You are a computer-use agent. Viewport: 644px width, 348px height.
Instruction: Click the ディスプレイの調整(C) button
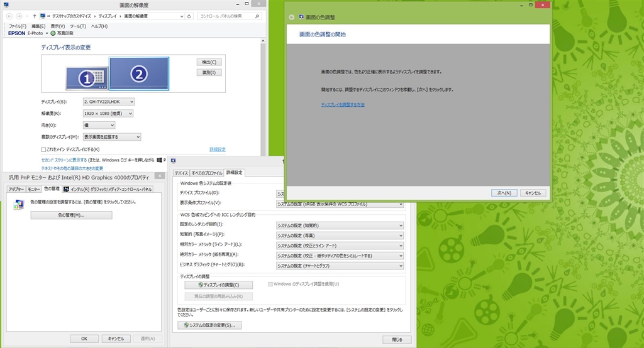click(218, 285)
